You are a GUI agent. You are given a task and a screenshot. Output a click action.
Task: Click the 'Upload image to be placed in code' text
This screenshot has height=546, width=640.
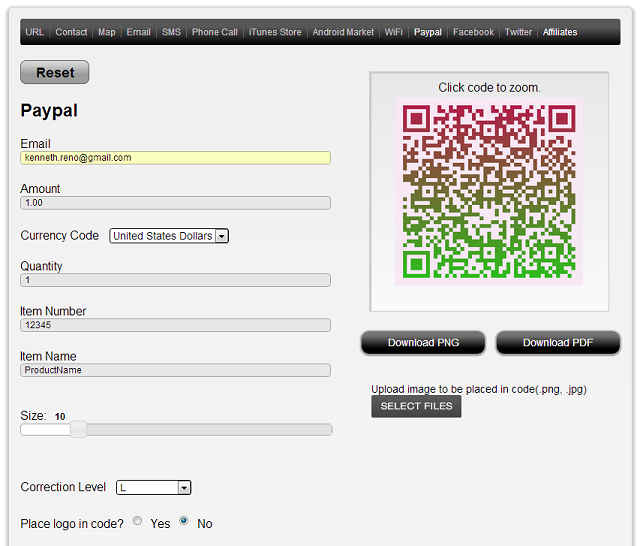coord(479,389)
